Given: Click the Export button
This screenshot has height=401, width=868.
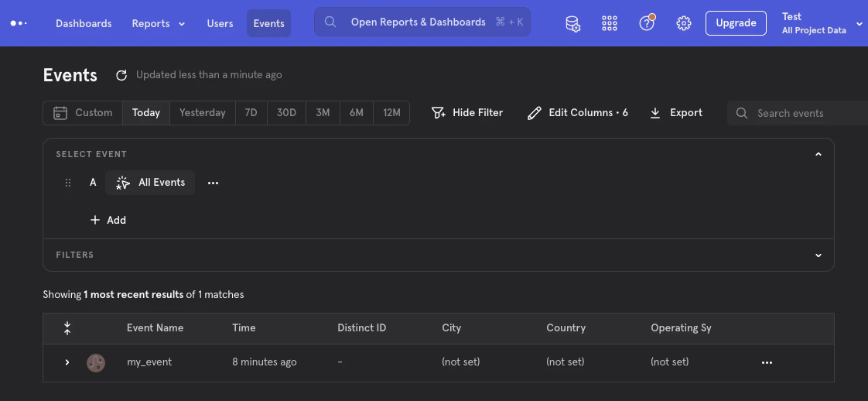Looking at the screenshot, I should click(676, 113).
